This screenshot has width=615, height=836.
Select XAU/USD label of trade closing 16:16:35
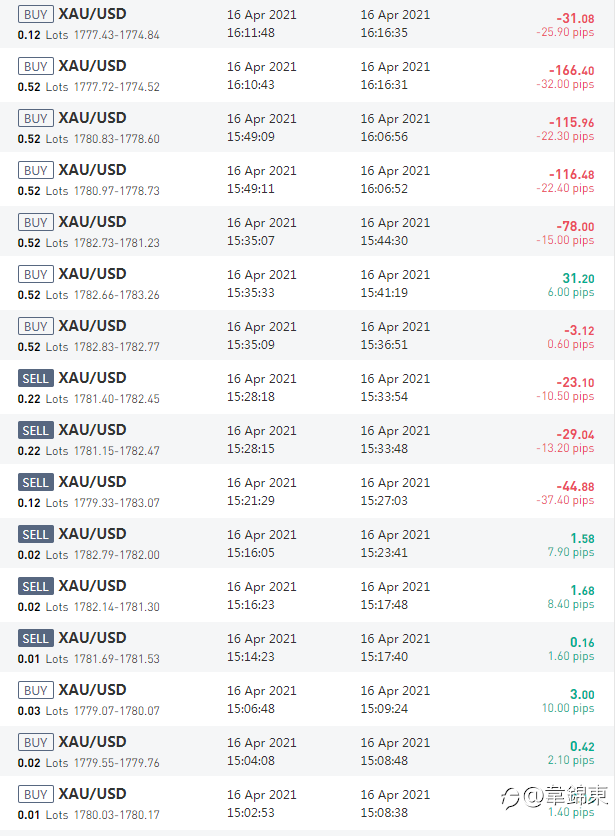tap(92, 14)
